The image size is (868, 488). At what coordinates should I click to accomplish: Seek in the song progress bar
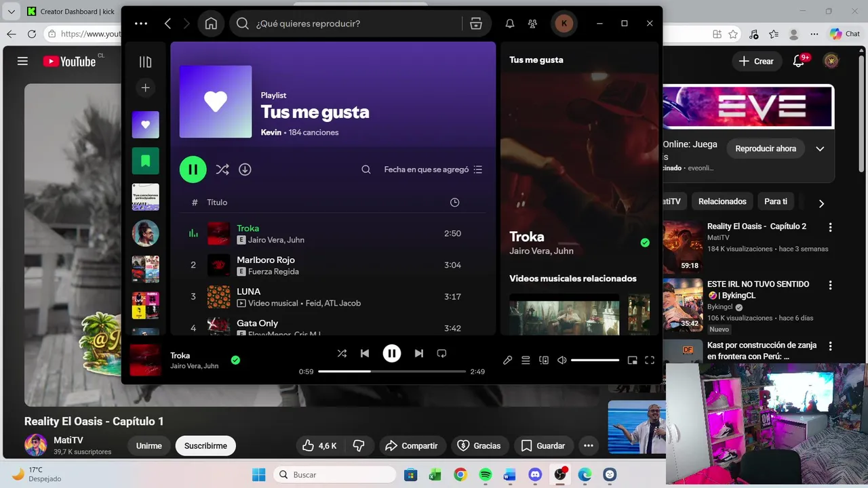[392, 371]
